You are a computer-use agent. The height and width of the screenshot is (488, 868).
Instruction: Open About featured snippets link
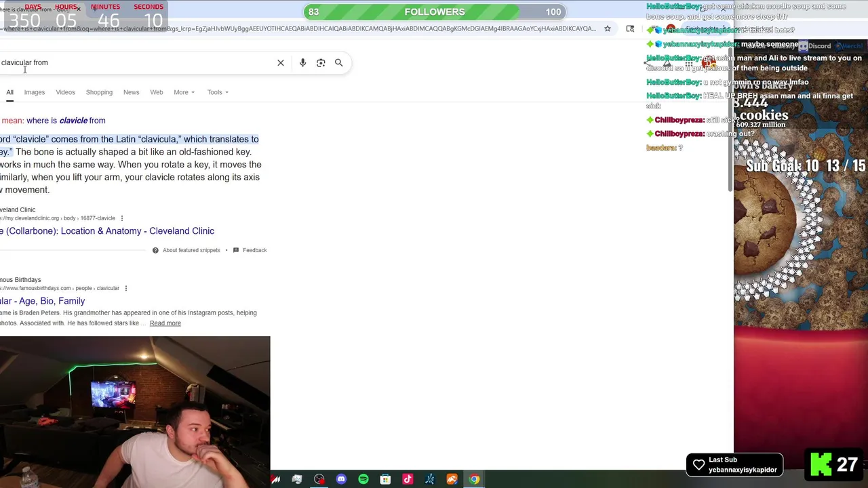coord(191,250)
